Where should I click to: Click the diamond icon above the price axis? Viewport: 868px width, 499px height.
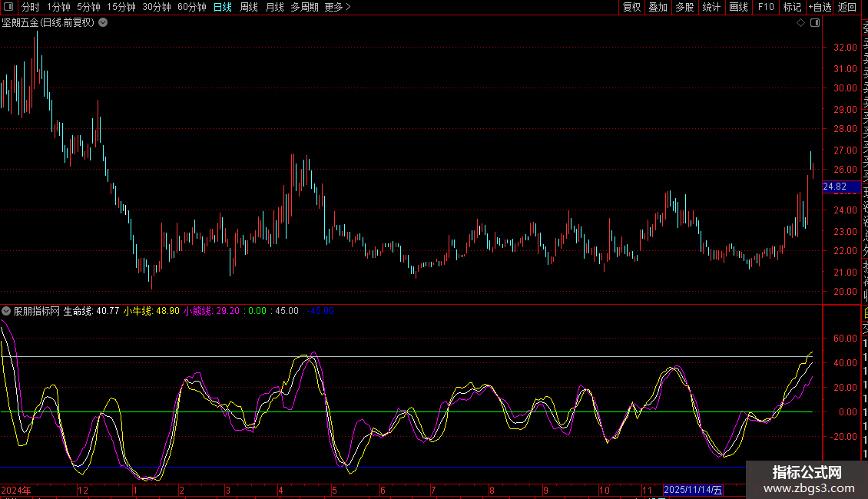tap(800, 23)
